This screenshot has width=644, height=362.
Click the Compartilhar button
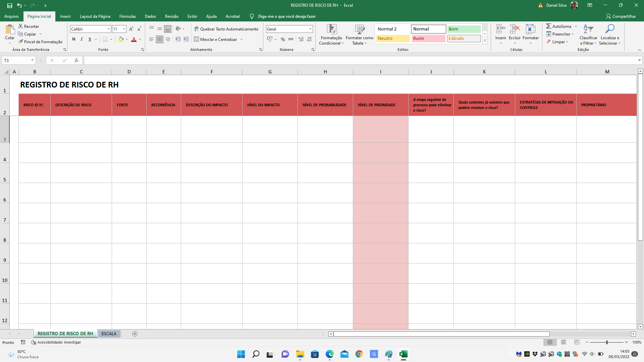[621, 16]
